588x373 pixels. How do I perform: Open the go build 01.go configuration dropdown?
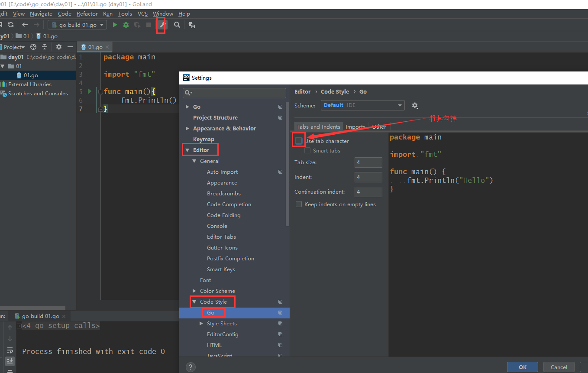point(78,25)
